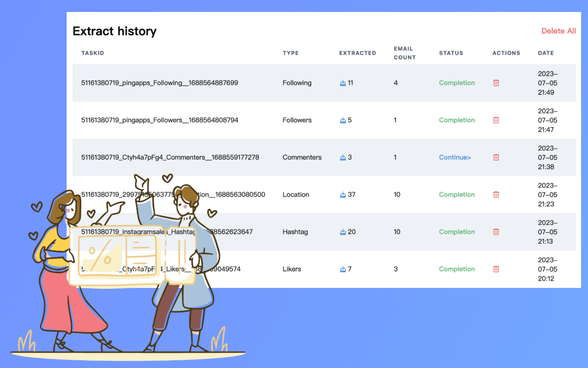Click Completion status of Following task

(x=457, y=83)
